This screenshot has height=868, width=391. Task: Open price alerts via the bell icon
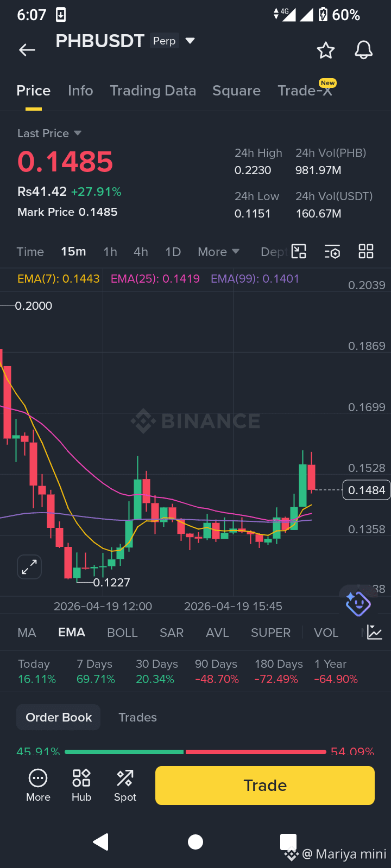(364, 50)
